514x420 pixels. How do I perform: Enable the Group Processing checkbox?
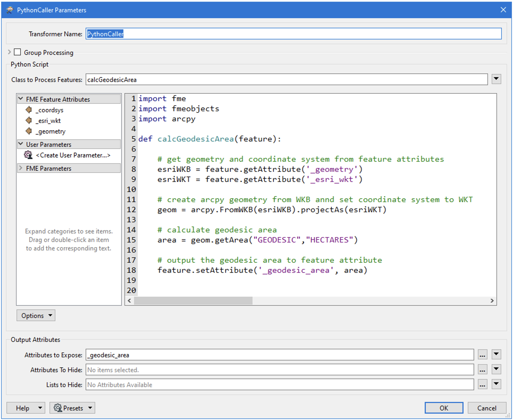pyautogui.click(x=18, y=52)
